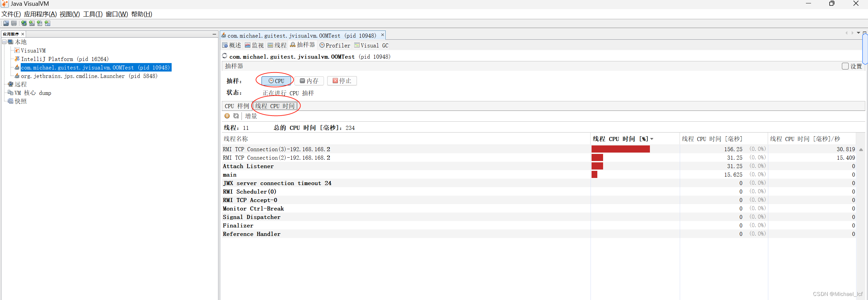The width and height of the screenshot is (868, 300).
Task: Click the VM 核心 dump icon
Action: coord(11,93)
